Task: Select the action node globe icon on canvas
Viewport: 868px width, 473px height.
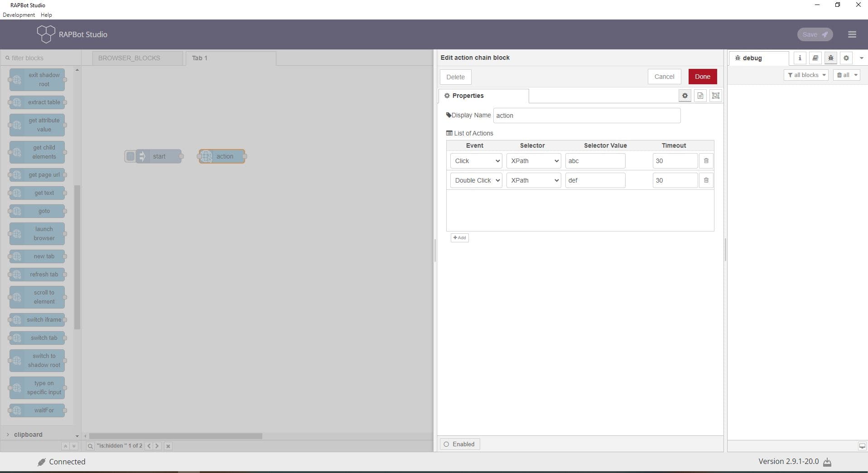Action: 207,156
